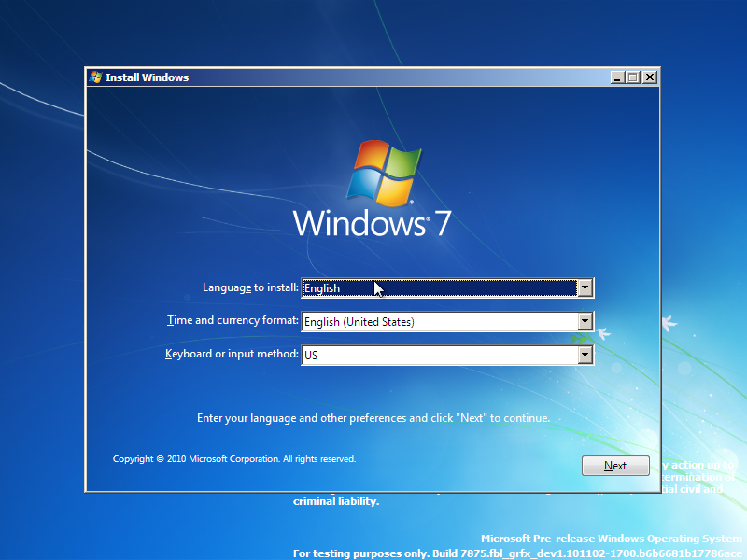Maximize the Install Windows window
Screen dimensions: 747x560
pos(633,77)
